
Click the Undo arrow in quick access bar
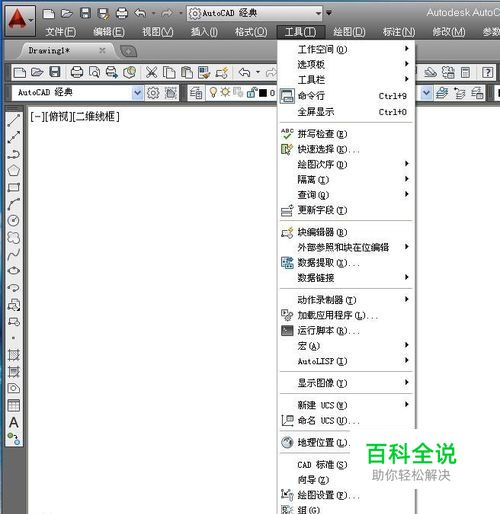[x=140, y=13]
